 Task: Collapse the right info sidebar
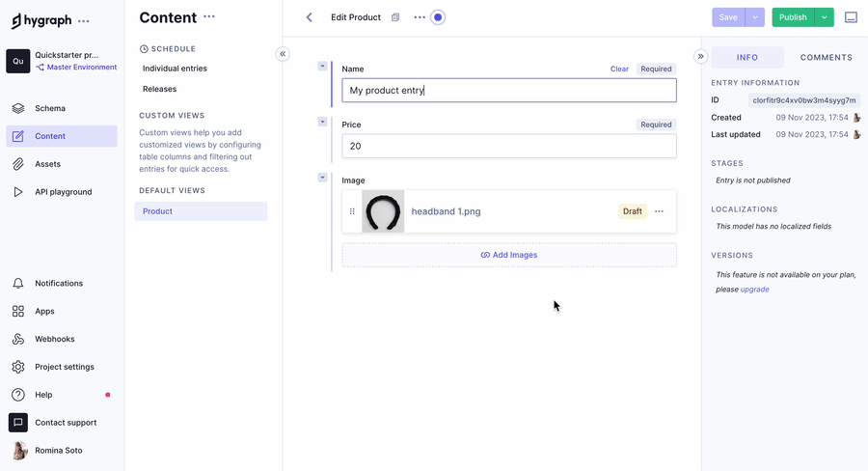pyautogui.click(x=701, y=57)
